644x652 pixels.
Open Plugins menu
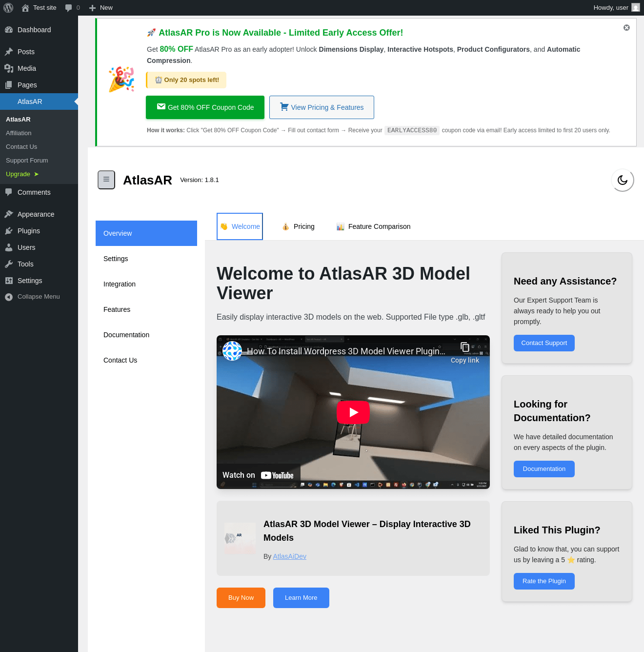39,231
